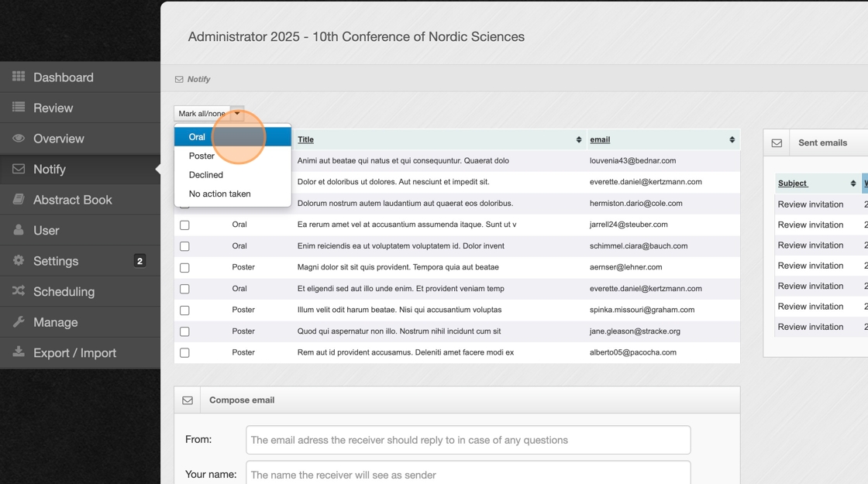Click the Manage wrench icon
This screenshot has height=484, width=868.
[x=19, y=321]
